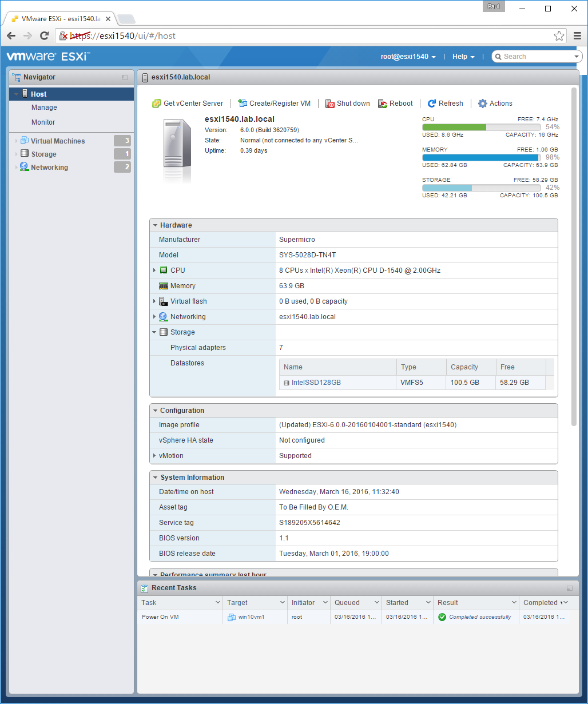Click the Paul profile button in title bar
Image resolution: width=588 pixels, height=704 pixels.
coord(493,7)
